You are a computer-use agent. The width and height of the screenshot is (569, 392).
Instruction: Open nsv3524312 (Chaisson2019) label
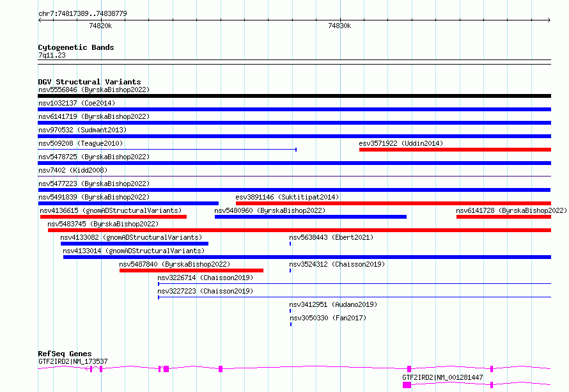pyautogui.click(x=337, y=264)
